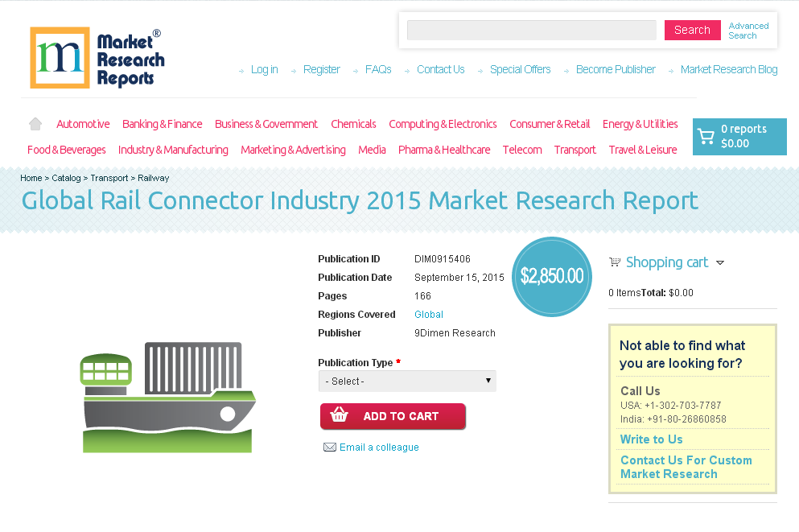Open the FAQs link
The height and width of the screenshot is (532, 799).
[378, 69]
